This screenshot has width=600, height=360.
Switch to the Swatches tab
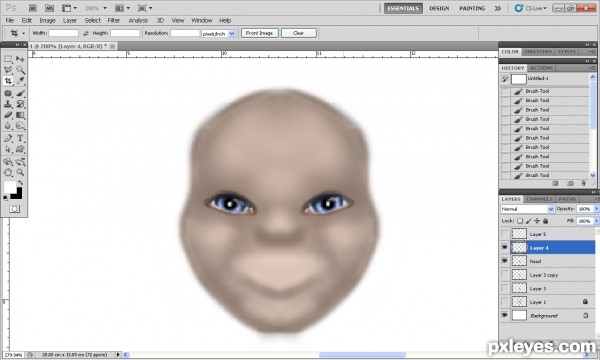pos(538,52)
